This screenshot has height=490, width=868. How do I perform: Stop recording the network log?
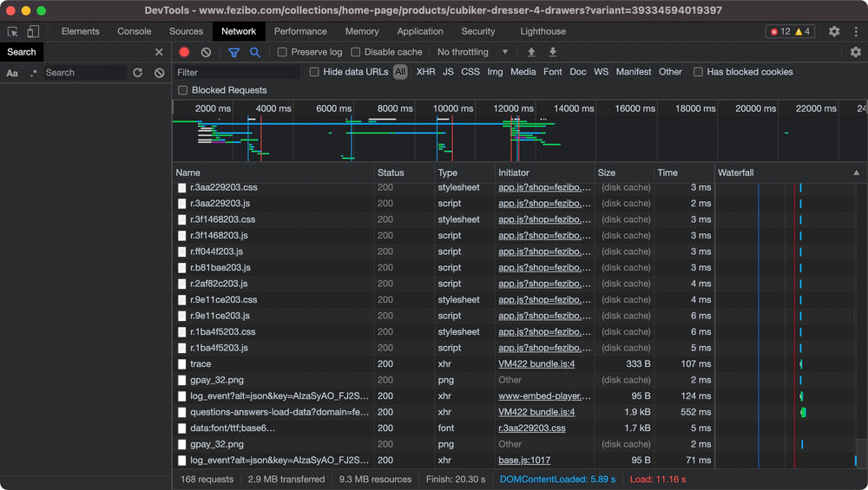tap(184, 52)
